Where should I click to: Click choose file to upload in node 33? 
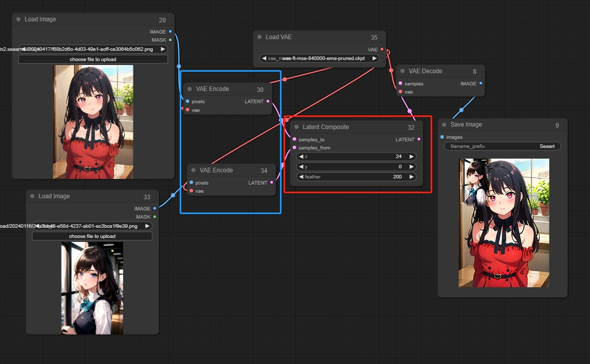tap(92, 236)
